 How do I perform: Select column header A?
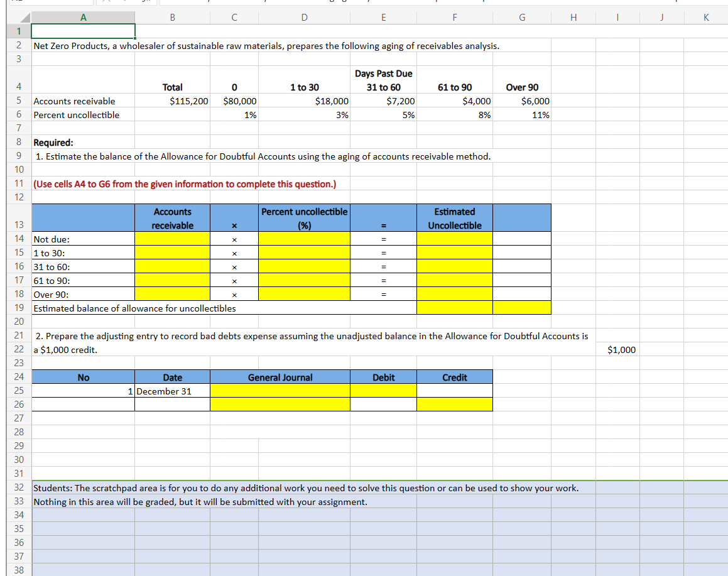[83, 17]
